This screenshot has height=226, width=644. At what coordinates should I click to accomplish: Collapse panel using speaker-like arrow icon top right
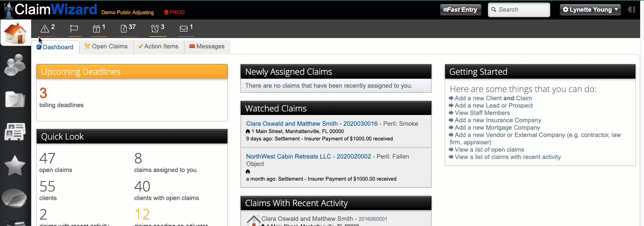[x=632, y=10]
